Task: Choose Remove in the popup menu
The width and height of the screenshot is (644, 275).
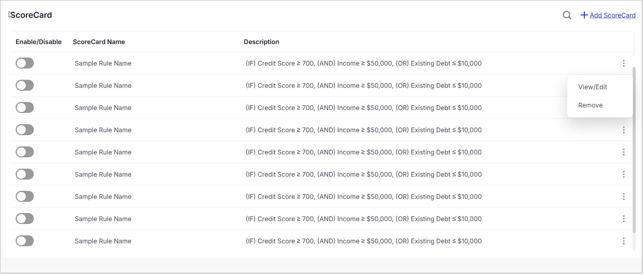Action: (x=590, y=105)
